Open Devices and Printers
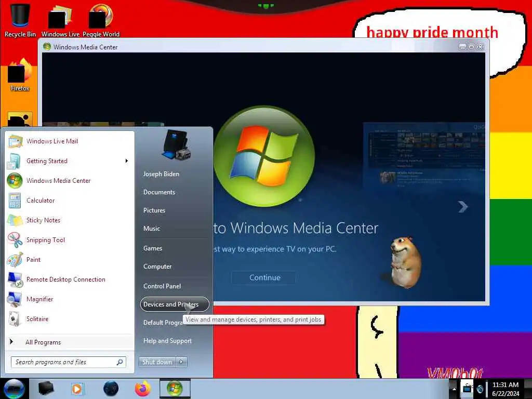 (x=175, y=304)
